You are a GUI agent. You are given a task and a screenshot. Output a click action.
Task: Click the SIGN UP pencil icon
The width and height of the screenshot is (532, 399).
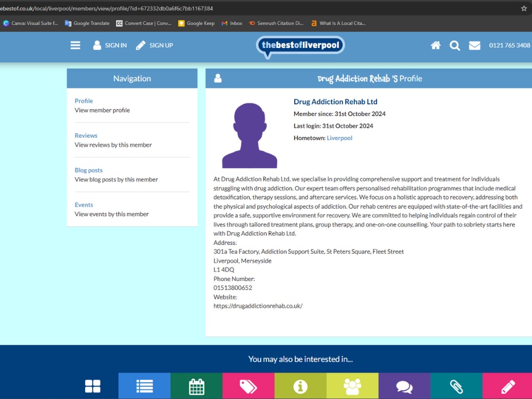tap(140, 45)
